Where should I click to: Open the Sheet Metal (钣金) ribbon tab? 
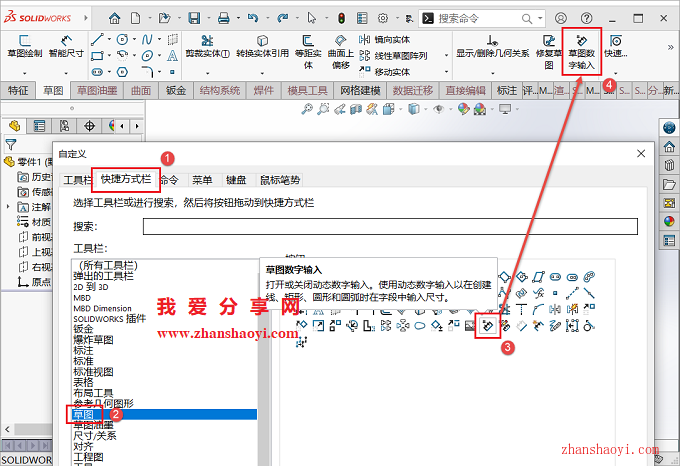176,90
